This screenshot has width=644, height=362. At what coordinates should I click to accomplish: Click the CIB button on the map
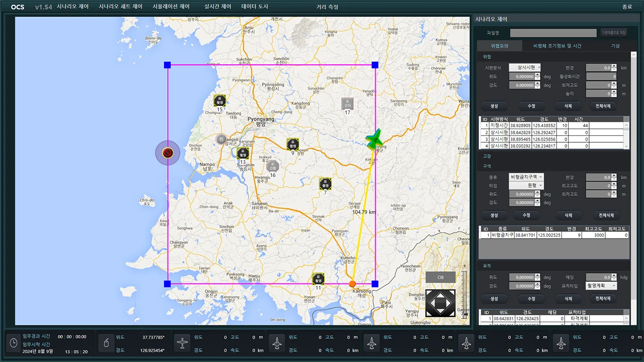coord(440,277)
